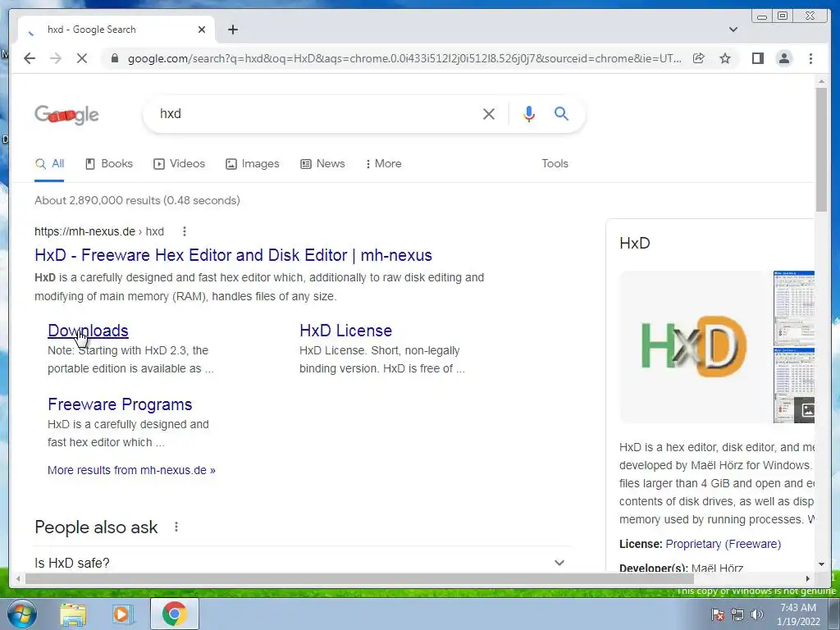Click the scroll down arrow
The image size is (840, 630).
pyautogui.click(x=821, y=564)
